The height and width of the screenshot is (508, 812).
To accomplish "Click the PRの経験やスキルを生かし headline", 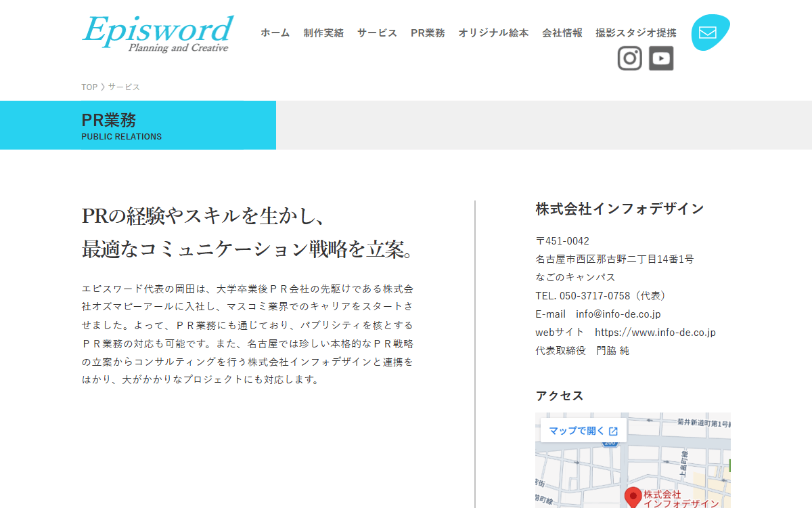I will pos(204,216).
